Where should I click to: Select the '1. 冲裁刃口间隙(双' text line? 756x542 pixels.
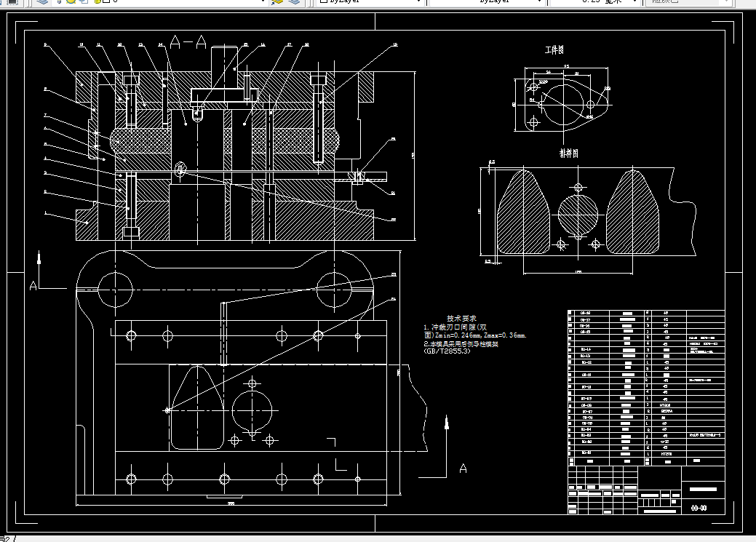pyautogui.click(x=455, y=327)
